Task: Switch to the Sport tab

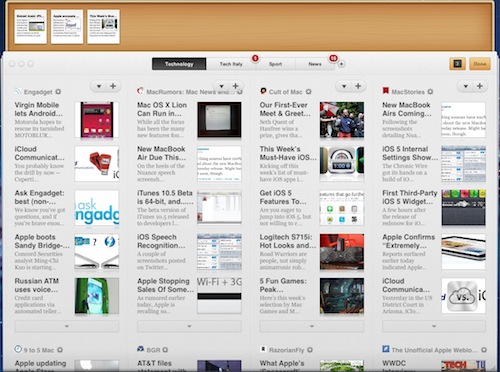Action: click(275, 64)
